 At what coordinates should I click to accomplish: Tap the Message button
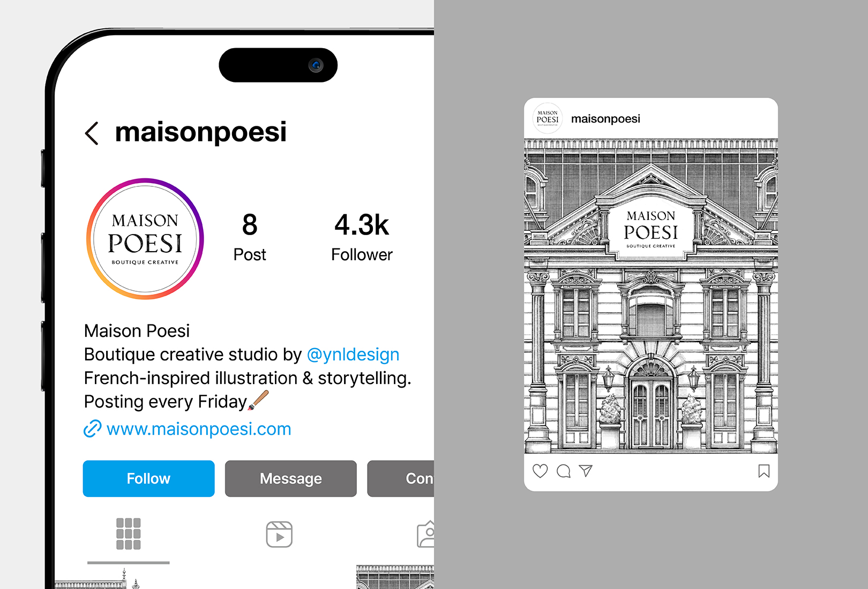(x=291, y=479)
